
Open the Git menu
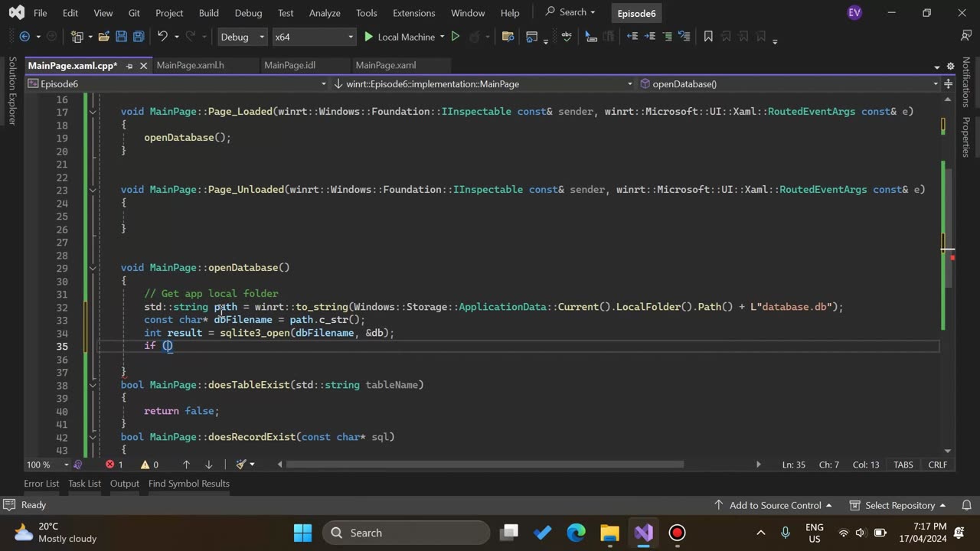pyautogui.click(x=134, y=13)
